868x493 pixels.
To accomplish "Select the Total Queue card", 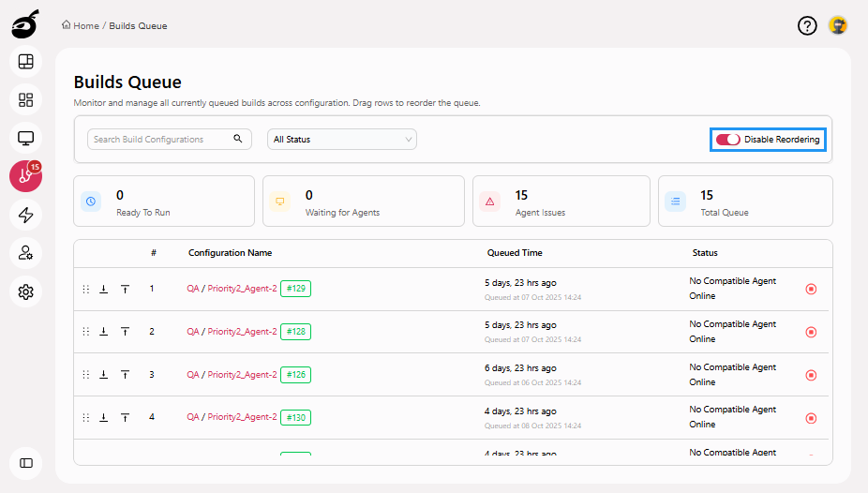I will [745, 201].
